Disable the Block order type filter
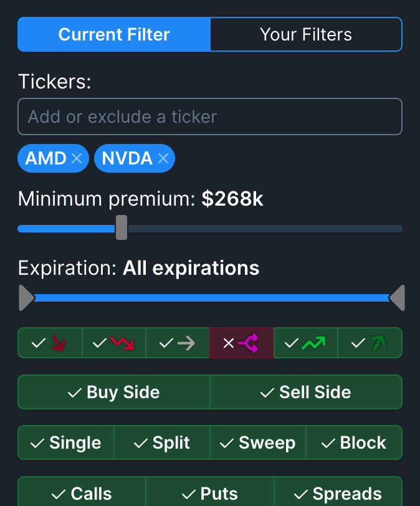Screen dimensions: 420x506 [x=354, y=442]
